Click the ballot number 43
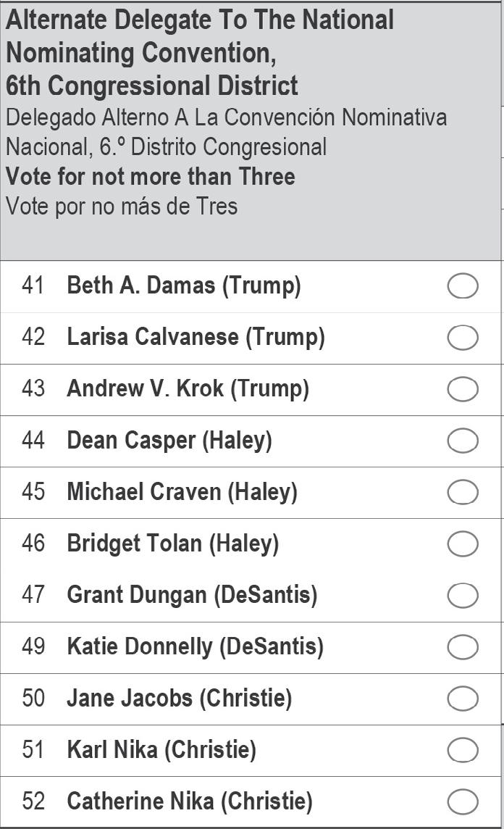The image size is (504, 829). tap(33, 389)
